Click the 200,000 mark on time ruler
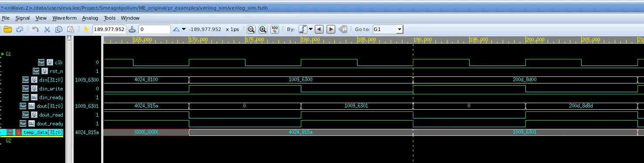644x163 pixels. click(x=535, y=40)
